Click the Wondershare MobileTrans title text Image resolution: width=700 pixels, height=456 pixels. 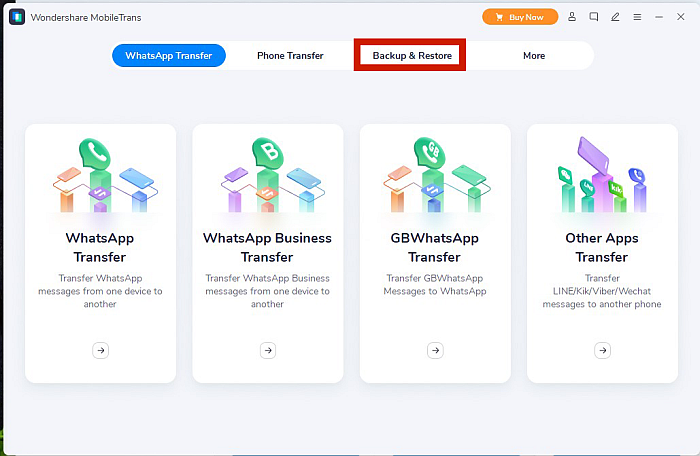(x=86, y=17)
